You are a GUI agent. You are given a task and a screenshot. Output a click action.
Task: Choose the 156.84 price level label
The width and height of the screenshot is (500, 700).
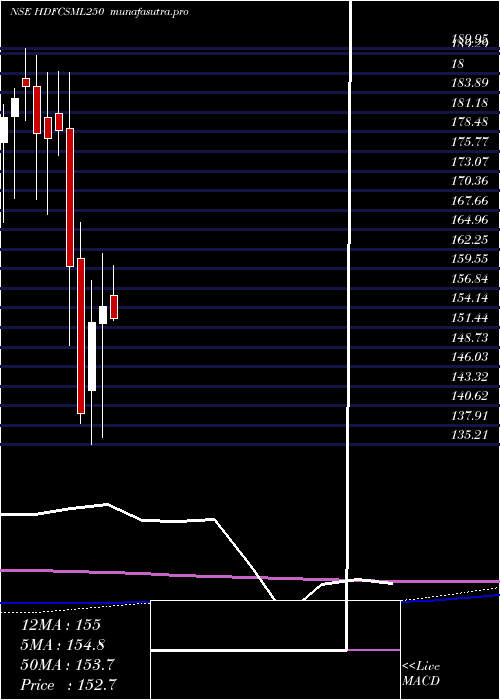click(470, 279)
